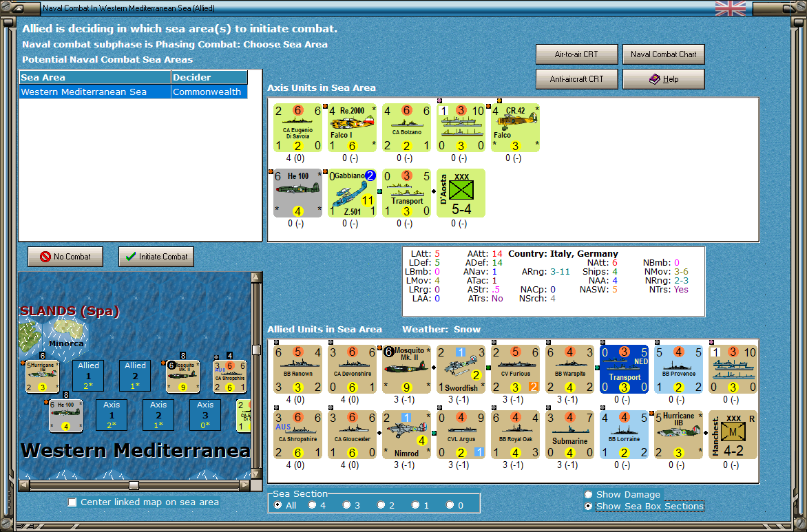
Task: Select the Swordfish aircraft counter
Action: 461,370
